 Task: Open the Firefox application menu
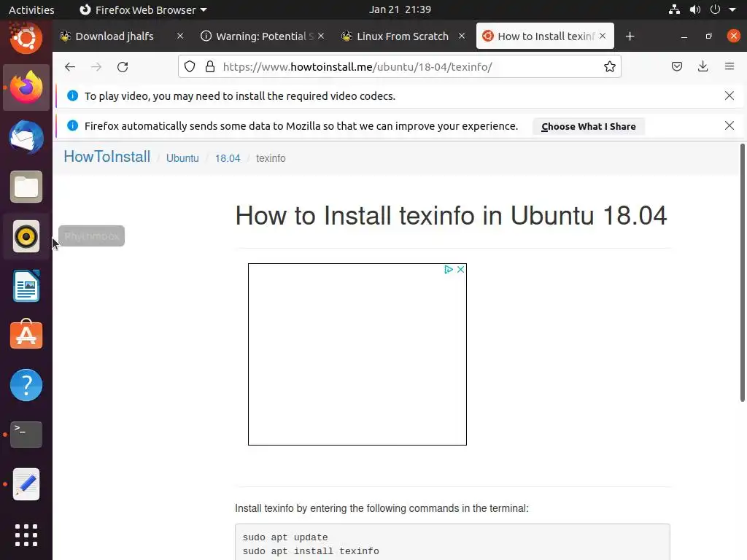(729, 66)
